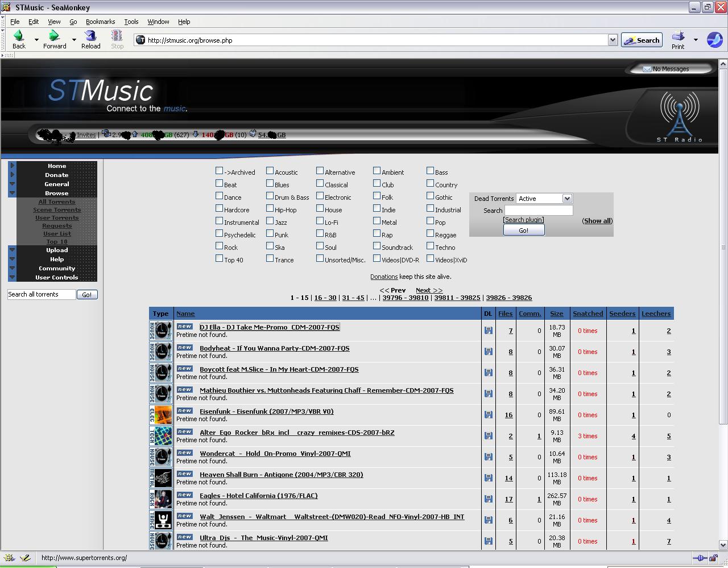The width and height of the screenshot is (728, 568).
Task: Sort table by Seeders column header
Action: pos(622,314)
